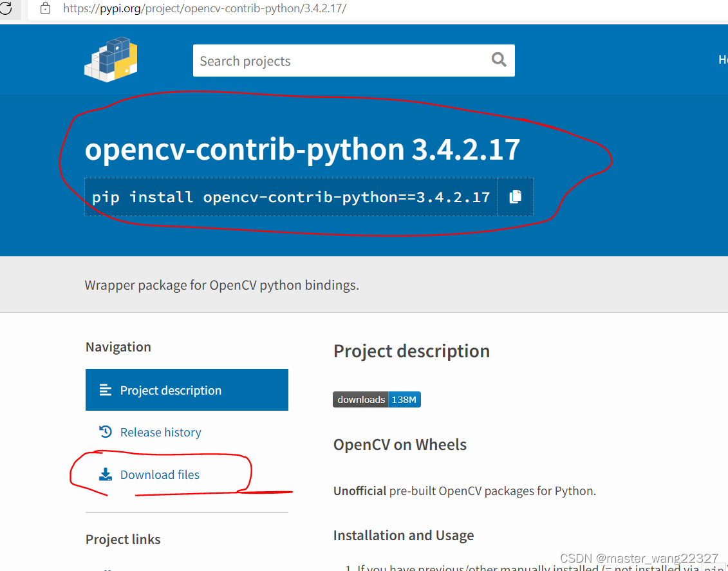Click the Project links heading
The width and height of the screenshot is (728, 571).
(x=122, y=539)
